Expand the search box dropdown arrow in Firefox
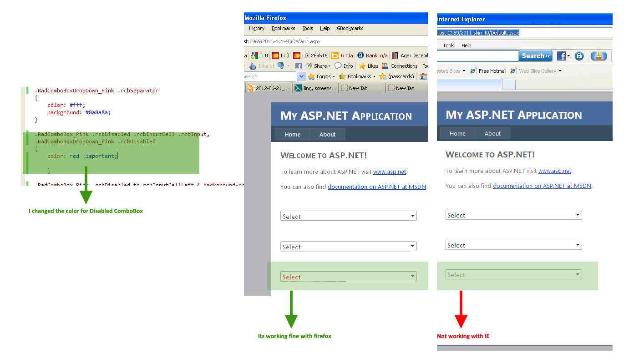This screenshot has height=364, width=639. coord(301,76)
